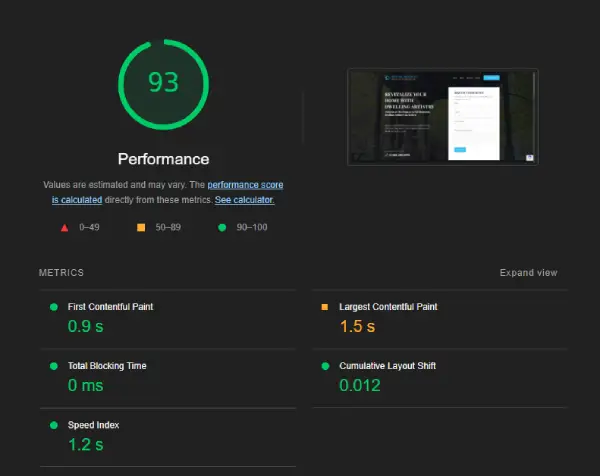Expand the Largest Contentful Paint metric row
Screen dimensions: 600x476
click(x=388, y=307)
